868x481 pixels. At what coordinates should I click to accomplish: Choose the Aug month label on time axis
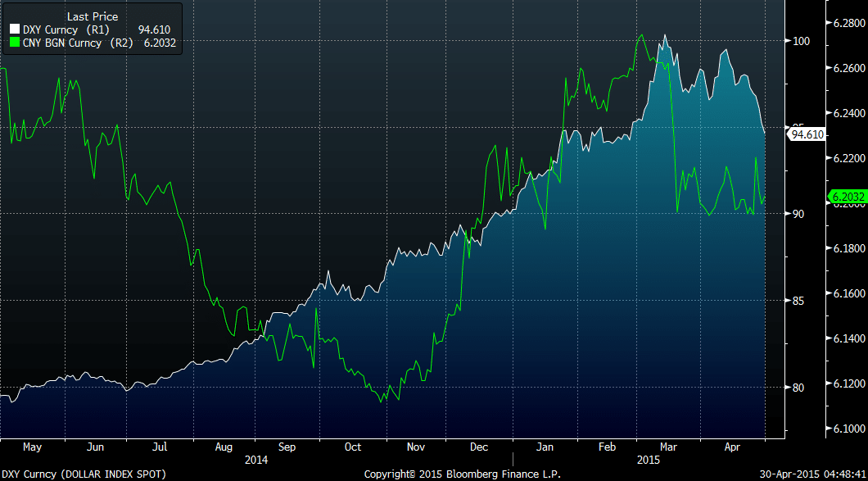coord(223,447)
